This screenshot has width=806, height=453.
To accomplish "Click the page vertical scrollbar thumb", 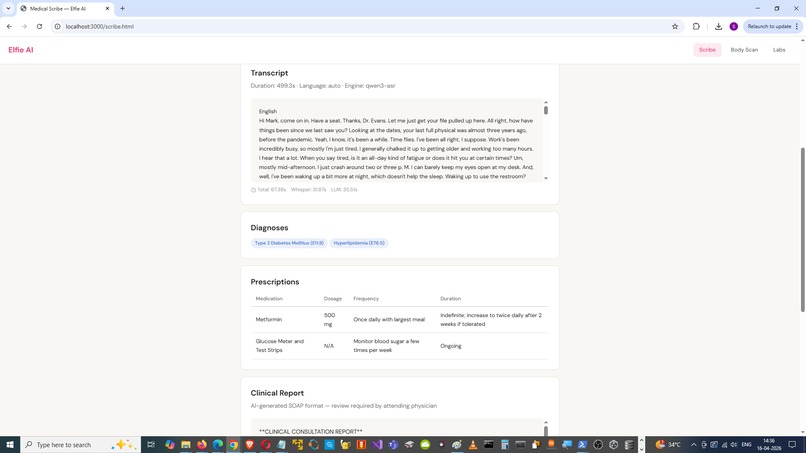I will [x=802, y=229].
